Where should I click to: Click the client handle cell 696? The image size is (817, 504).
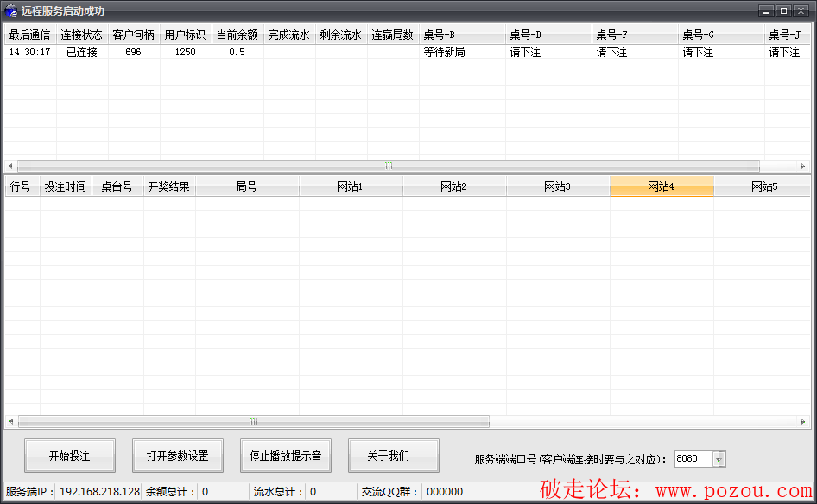[134, 52]
